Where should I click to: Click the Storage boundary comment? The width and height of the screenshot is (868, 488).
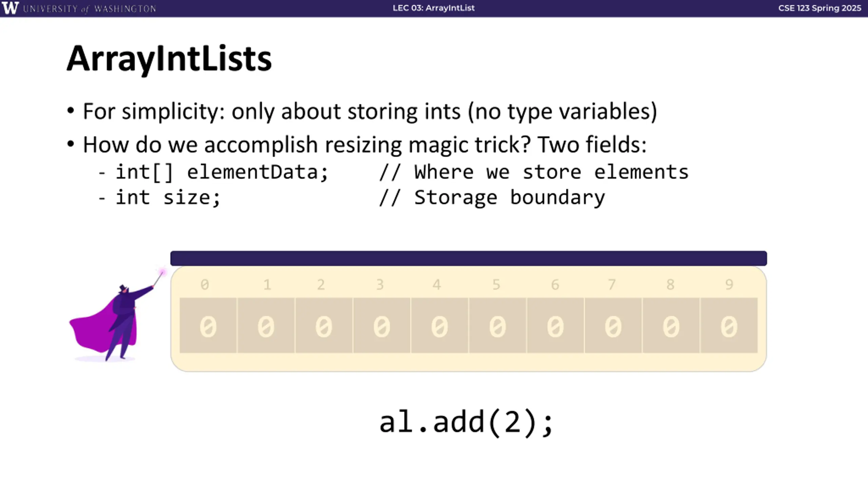[x=492, y=198]
